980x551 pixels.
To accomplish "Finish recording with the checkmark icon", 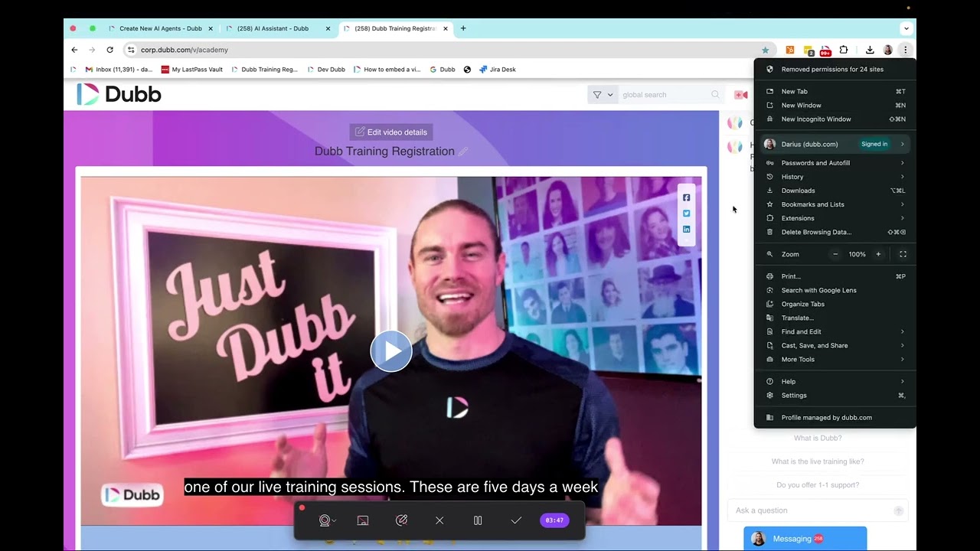I will 516,520.
